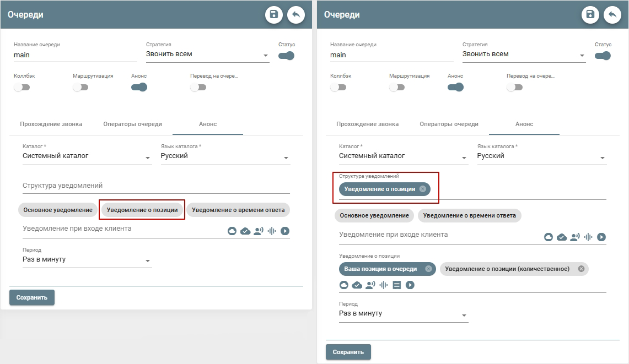Image resolution: width=629 pixels, height=364 pixels.
Task: Enable the Коллбэк switch in the left panel
Action: point(22,87)
